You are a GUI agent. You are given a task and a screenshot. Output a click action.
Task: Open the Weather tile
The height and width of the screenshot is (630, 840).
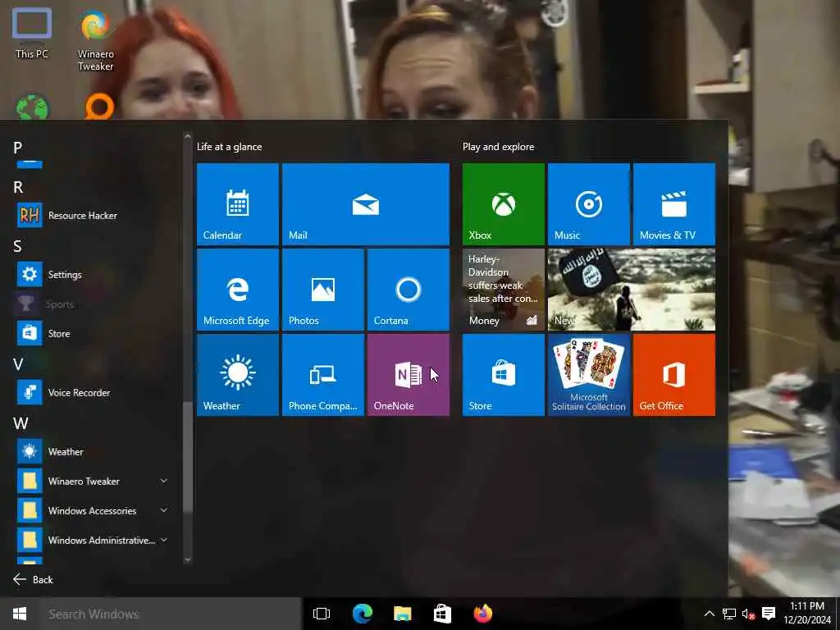(238, 375)
